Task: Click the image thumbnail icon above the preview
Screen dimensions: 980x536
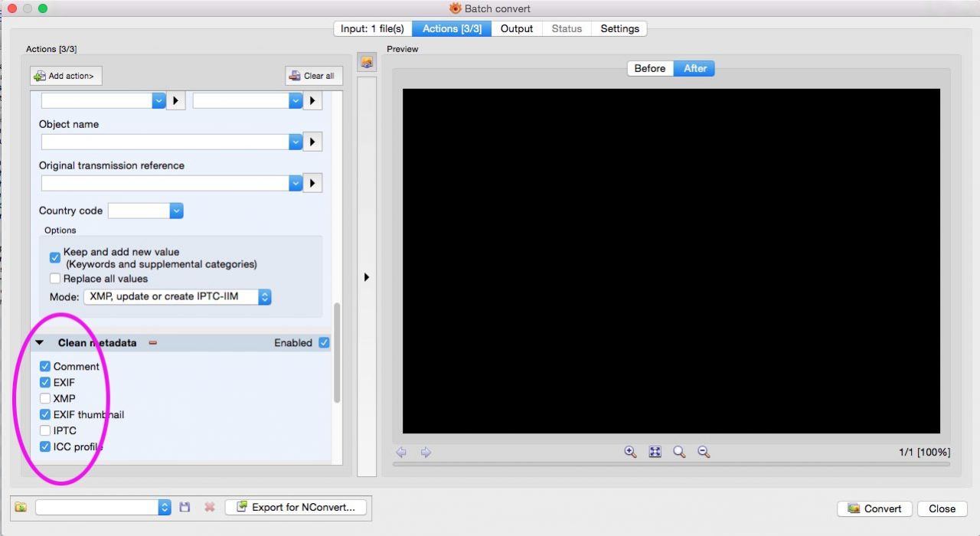Action: 366,61
